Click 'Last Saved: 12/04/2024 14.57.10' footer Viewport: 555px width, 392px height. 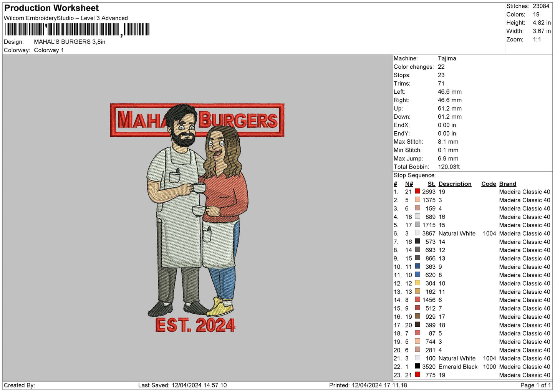182,385
